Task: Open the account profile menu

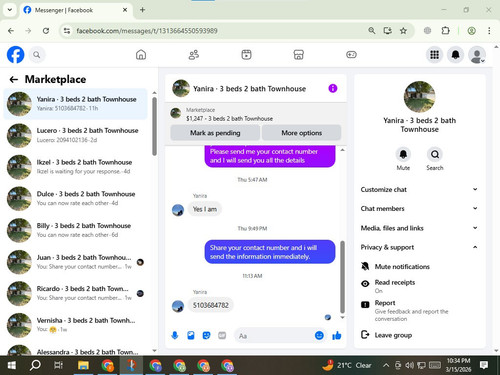Action: 477,55
